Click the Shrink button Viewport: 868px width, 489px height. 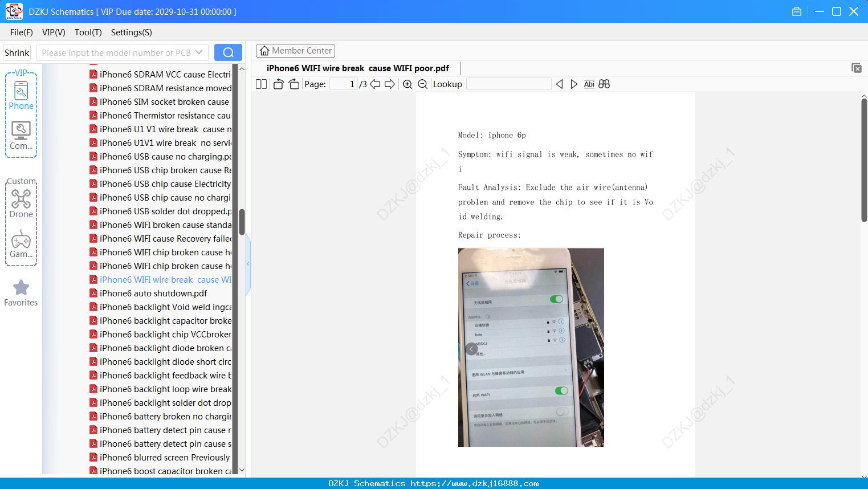pos(17,52)
